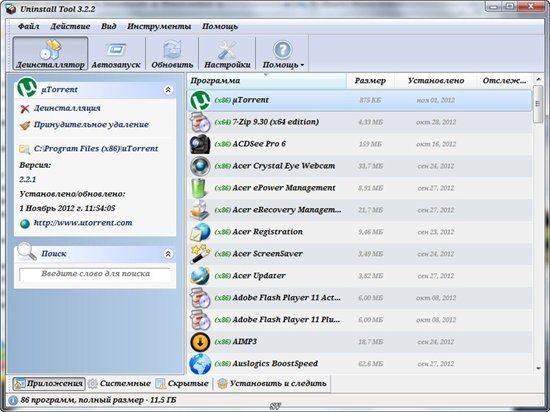Viewport: 550px width, 412px height.
Task: Select the Acer Registration name
Action: tap(267, 232)
